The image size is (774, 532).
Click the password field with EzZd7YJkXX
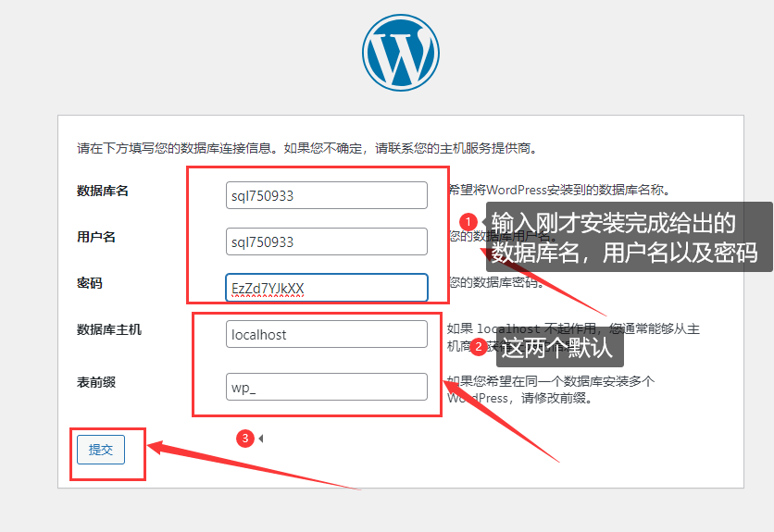point(326,288)
